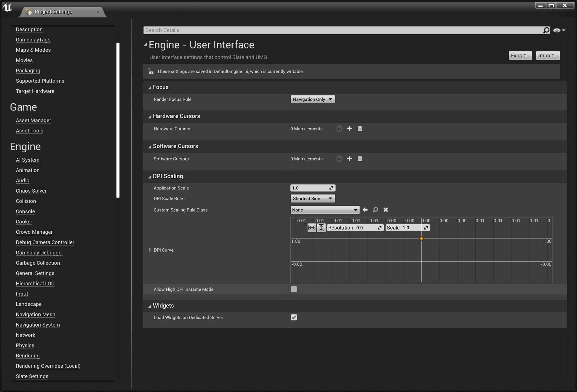Open Hierarchical LOD settings
577x392 pixels.
[35, 284]
